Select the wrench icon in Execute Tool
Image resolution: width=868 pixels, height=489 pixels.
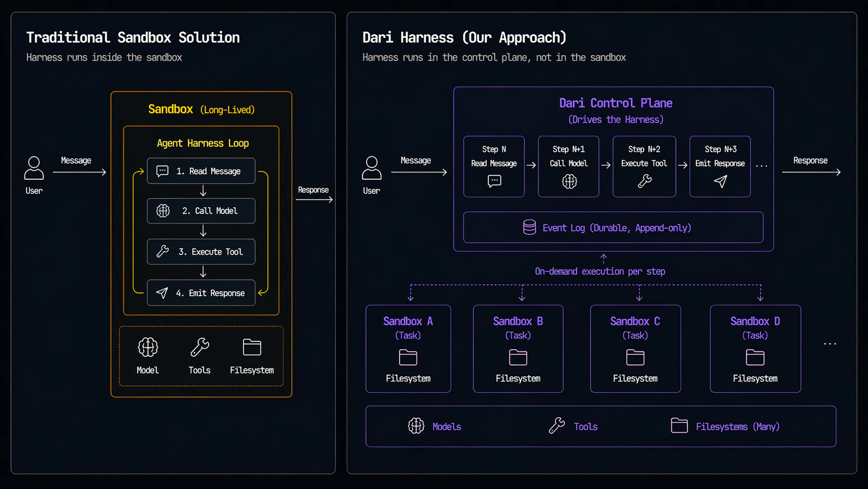click(161, 252)
